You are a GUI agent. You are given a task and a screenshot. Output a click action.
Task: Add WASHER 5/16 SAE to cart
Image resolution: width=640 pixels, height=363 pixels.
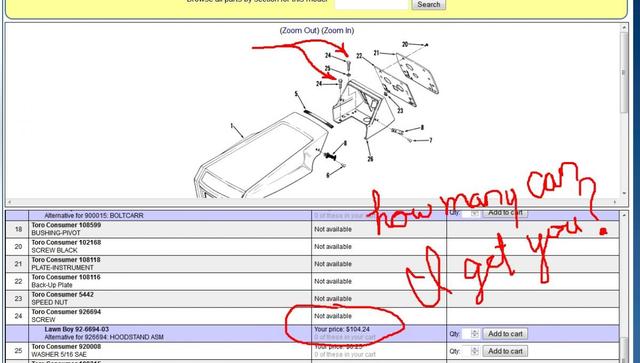point(505,351)
